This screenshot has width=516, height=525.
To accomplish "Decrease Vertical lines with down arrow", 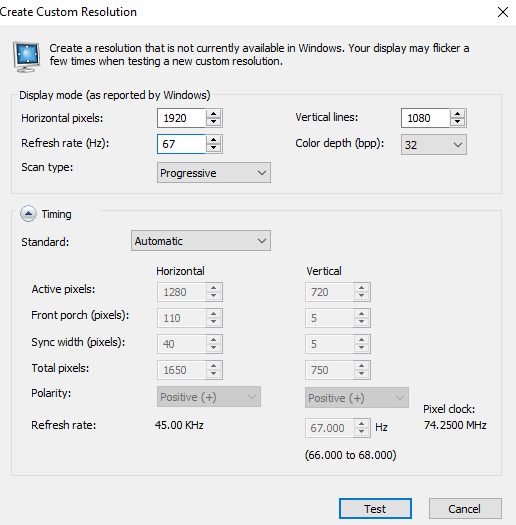I will 457,122.
